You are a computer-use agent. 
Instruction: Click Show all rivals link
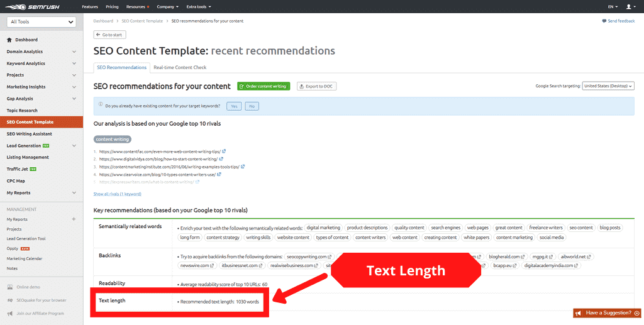[118, 194]
